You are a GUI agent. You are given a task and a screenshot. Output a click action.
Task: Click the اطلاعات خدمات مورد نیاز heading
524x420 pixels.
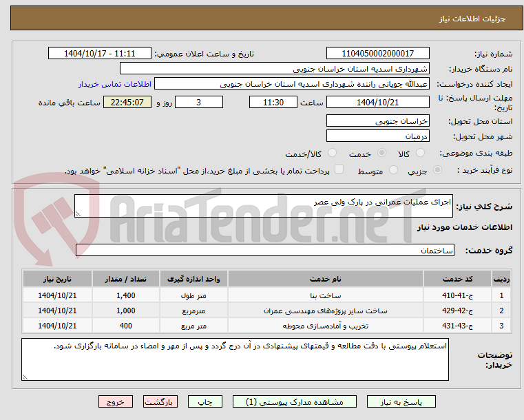coord(465,227)
